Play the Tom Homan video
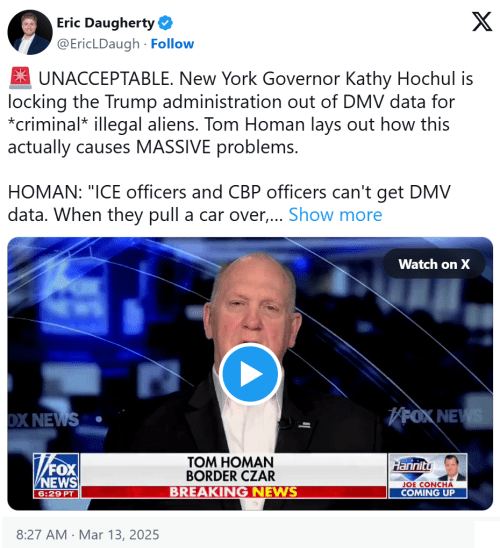Screen dimensions: 500x548 click(x=250, y=374)
